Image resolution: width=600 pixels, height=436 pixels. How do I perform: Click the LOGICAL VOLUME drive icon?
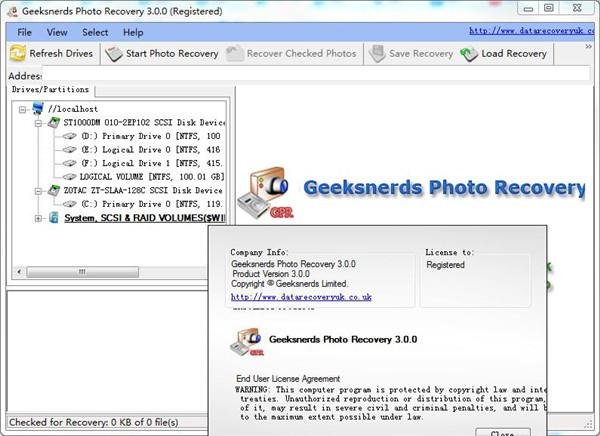tap(70, 176)
